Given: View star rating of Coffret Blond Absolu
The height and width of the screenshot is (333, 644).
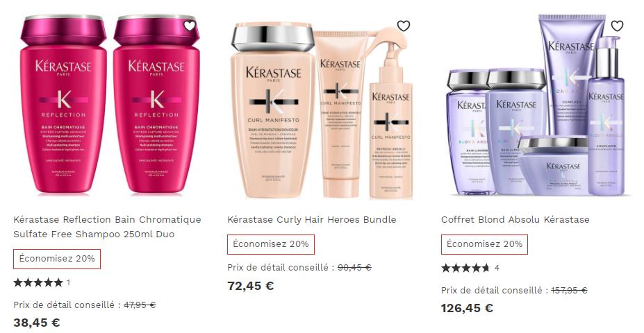Looking at the screenshot, I should (465, 268).
